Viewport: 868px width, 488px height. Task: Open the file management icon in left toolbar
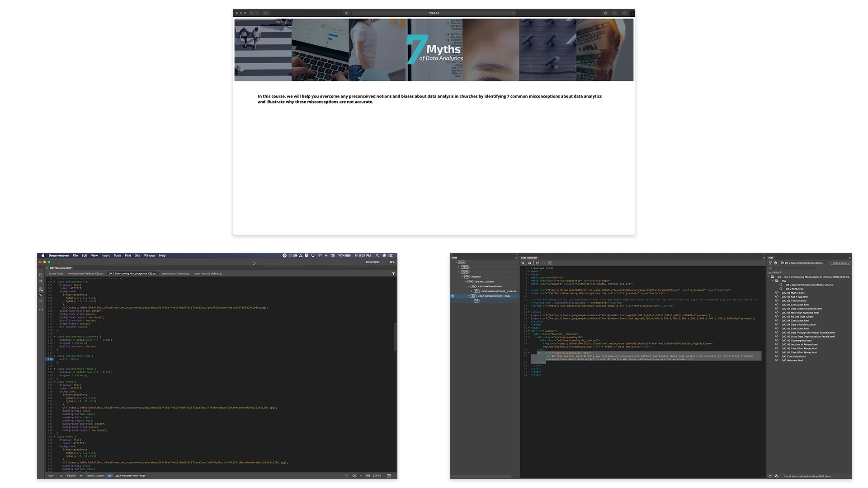click(x=41, y=281)
